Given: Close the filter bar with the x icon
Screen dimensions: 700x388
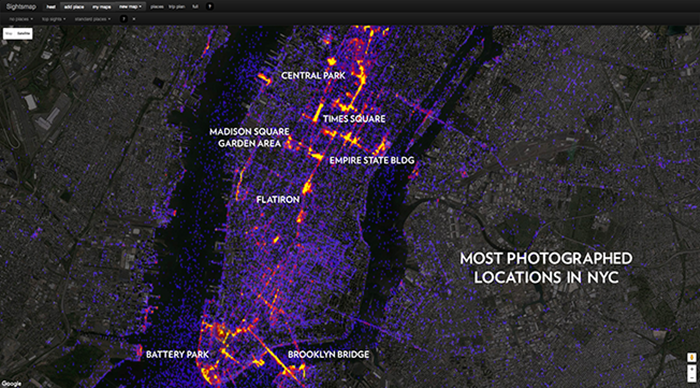Looking at the screenshot, I should [133, 19].
